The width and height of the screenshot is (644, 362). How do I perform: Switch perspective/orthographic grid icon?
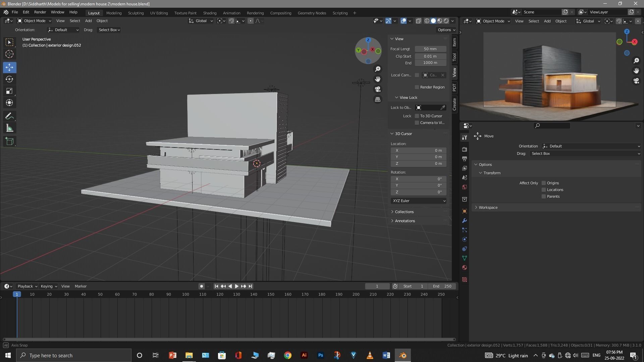pyautogui.click(x=378, y=100)
